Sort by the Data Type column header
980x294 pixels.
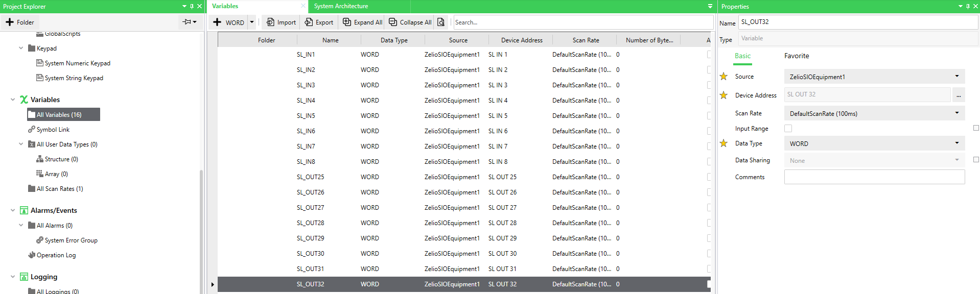click(x=394, y=40)
